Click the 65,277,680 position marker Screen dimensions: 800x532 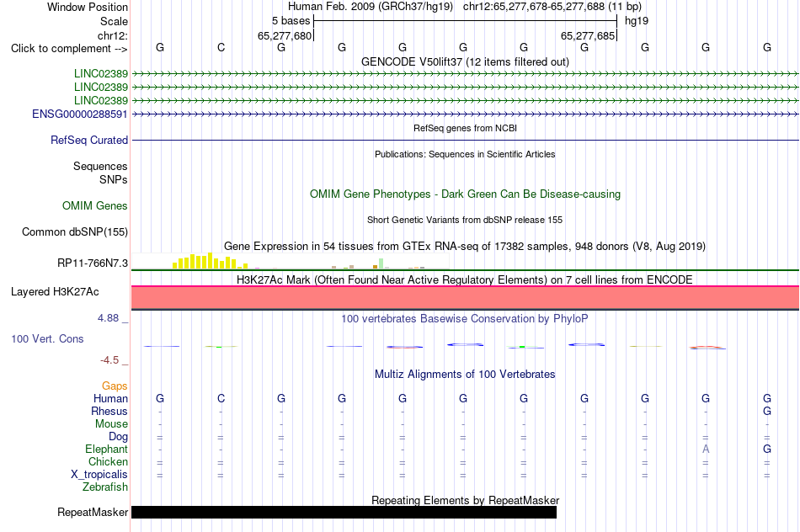coord(284,35)
